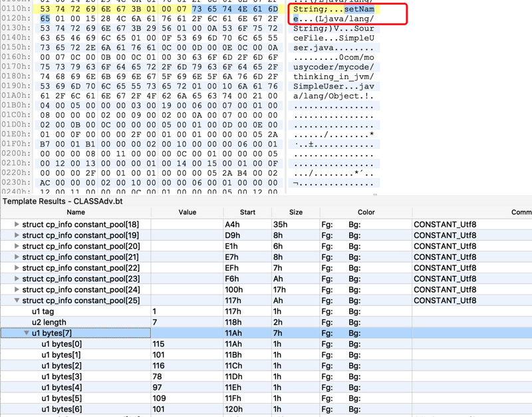Collapse the u1 bytes[7] array

tap(26, 333)
